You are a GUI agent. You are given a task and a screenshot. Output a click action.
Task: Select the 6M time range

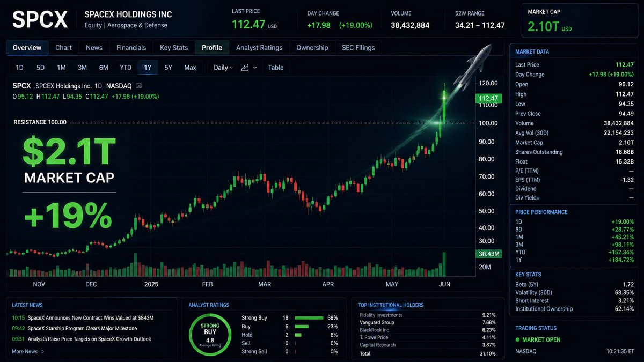pos(104,68)
